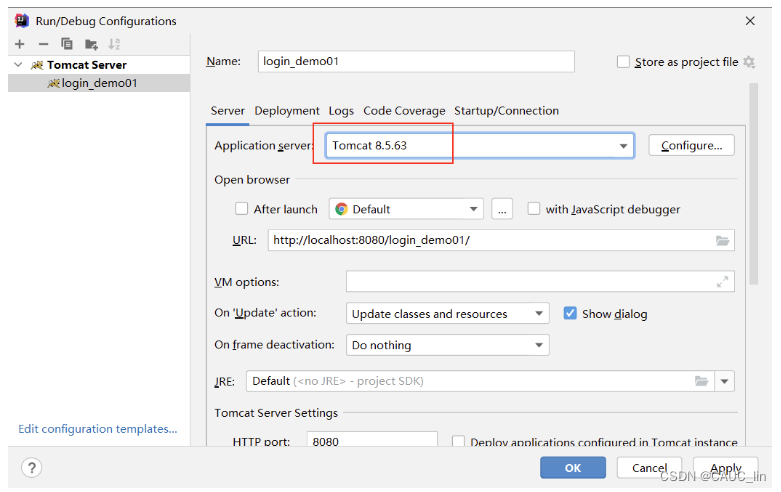Click the Apply button
This screenshot has height=492, width=781.
(726, 468)
